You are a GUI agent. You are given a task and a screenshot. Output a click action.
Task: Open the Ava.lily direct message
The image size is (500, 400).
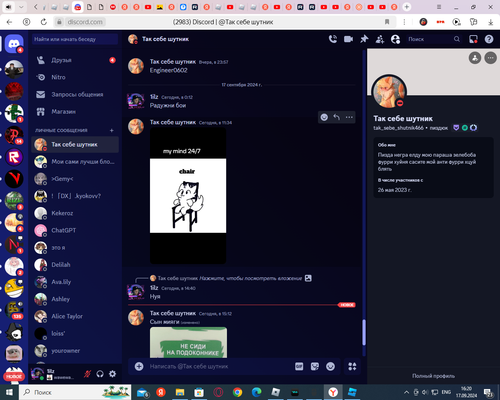pos(75,282)
